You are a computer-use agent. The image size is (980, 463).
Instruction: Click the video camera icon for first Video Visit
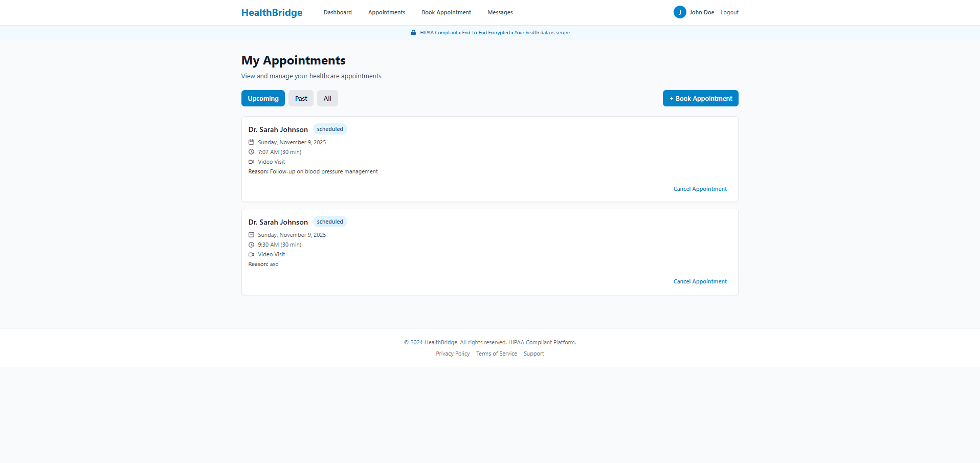click(x=251, y=161)
